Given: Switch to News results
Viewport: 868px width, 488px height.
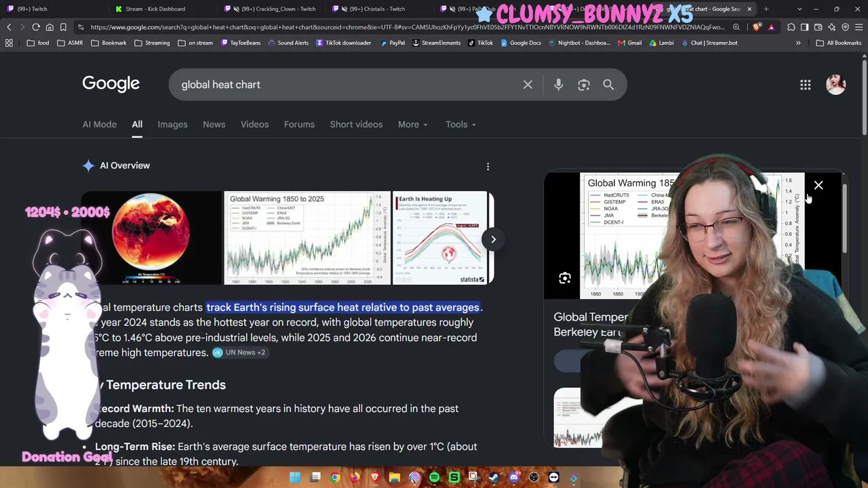Looking at the screenshot, I should (x=214, y=125).
